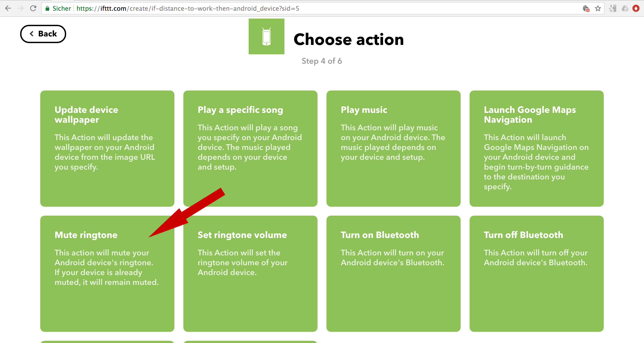Select the Update device wallpaper action
The image size is (644, 343).
(107, 148)
